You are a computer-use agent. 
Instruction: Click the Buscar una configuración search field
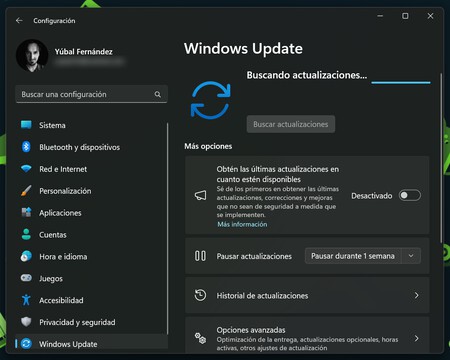(x=91, y=94)
